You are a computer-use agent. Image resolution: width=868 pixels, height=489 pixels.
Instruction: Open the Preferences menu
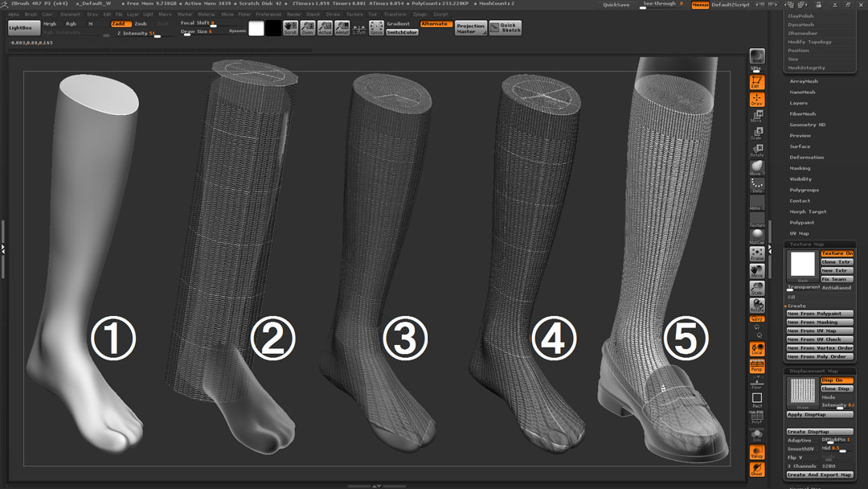268,14
